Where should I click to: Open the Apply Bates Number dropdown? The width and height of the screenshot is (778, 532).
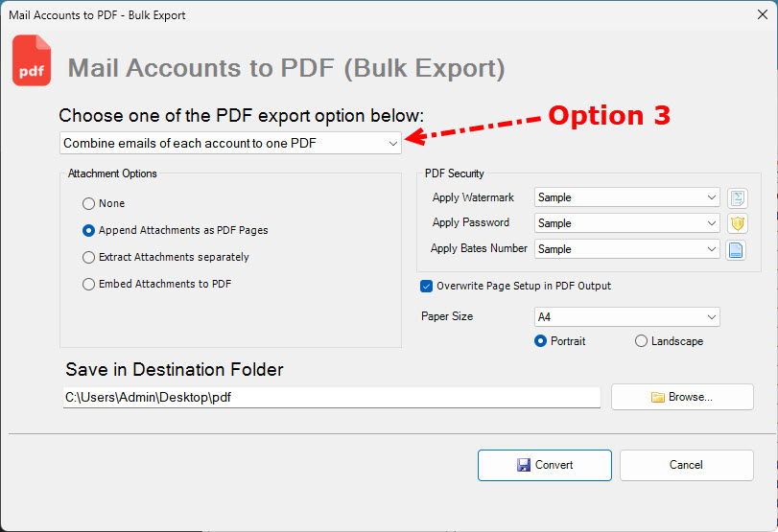[x=626, y=249]
